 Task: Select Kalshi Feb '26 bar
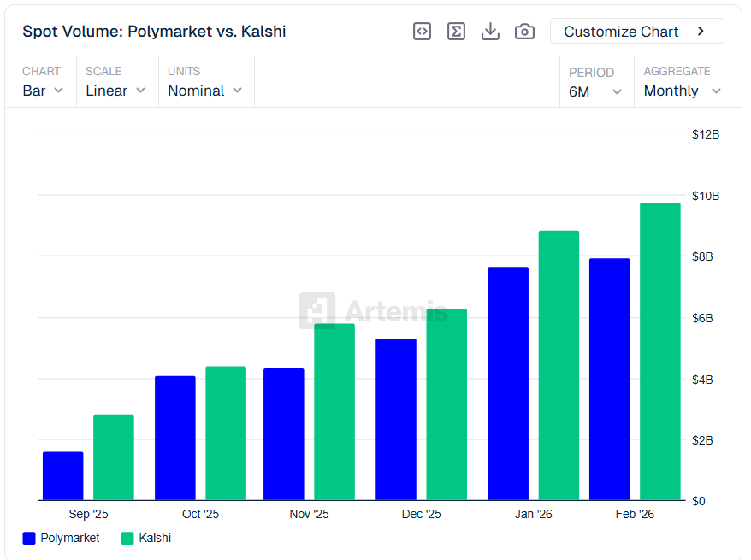659,351
